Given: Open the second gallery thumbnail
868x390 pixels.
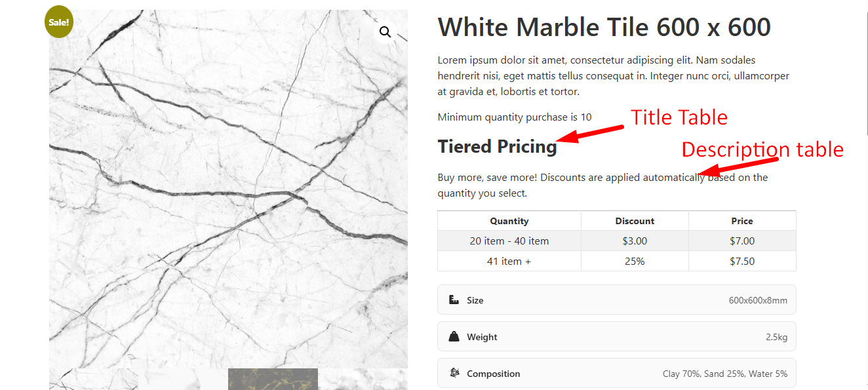Looking at the screenshot, I should click(184, 380).
